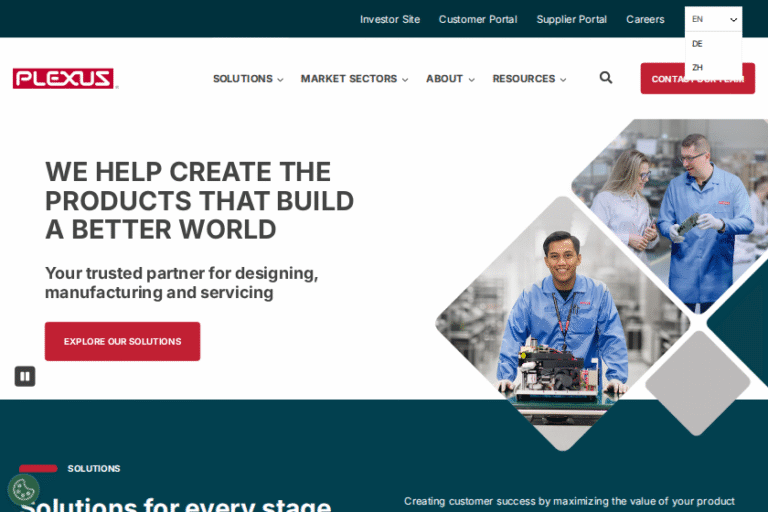Image resolution: width=768 pixels, height=512 pixels.
Task: Open the Investor Site link
Action: click(x=390, y=19)
